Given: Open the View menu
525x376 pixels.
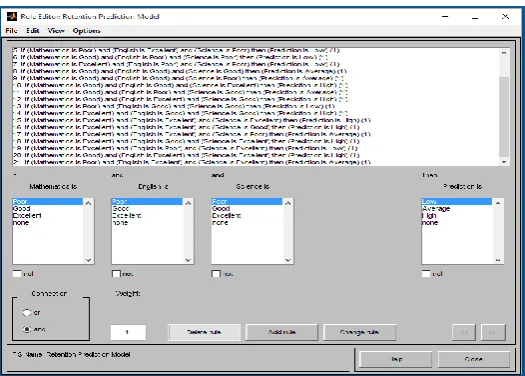Looking at the screenshot, I should [x=56, y=31].
